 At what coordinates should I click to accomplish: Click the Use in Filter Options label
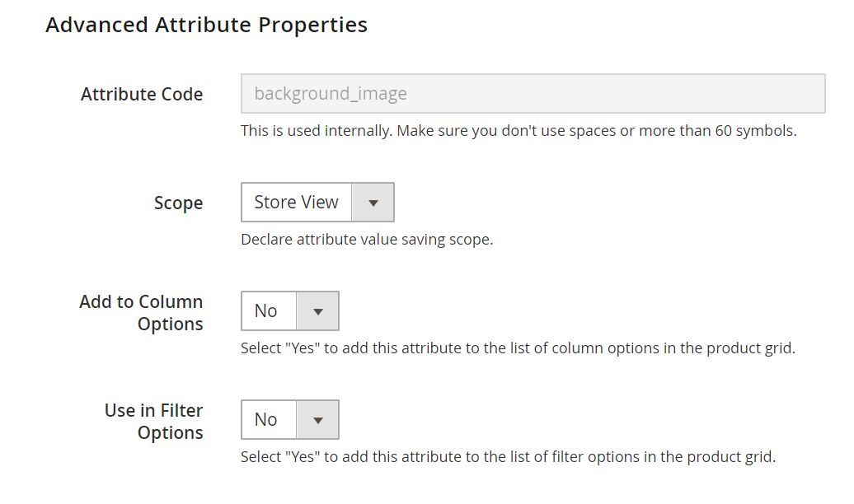[x=153, y=422]
